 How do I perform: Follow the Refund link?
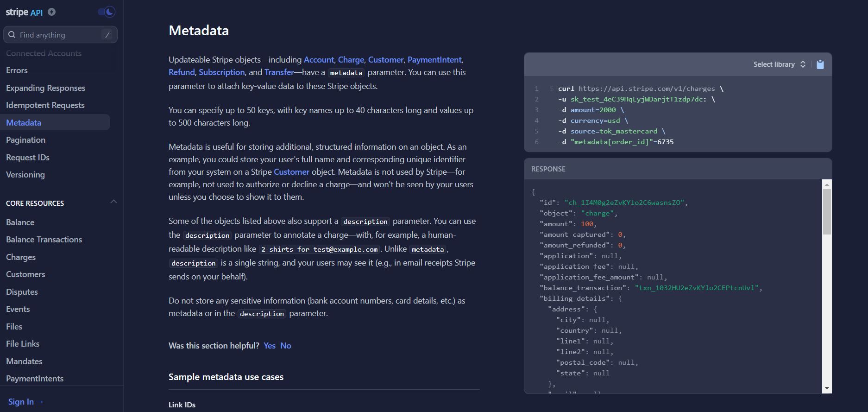click(x=182, y=72)
